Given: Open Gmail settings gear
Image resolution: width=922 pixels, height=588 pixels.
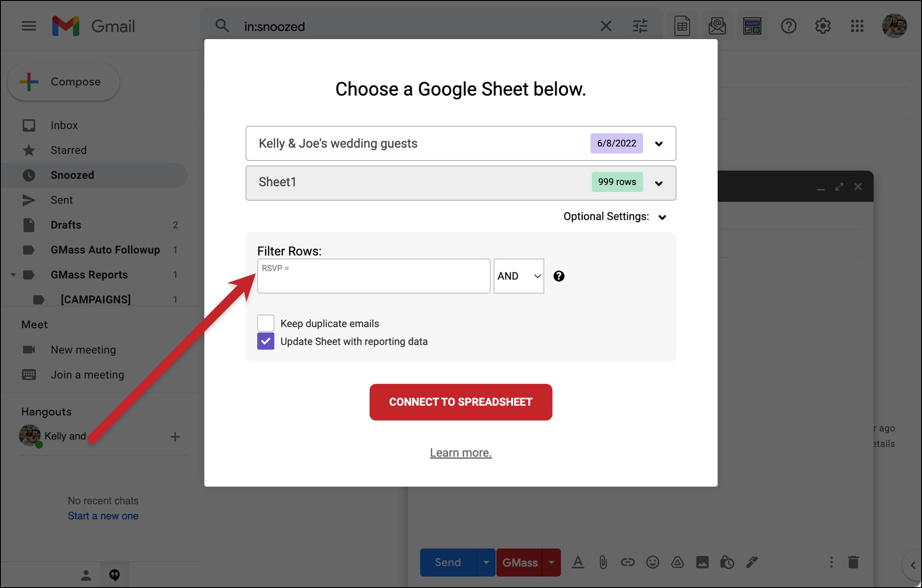Looking at the screenshot, I should [823, 26].
